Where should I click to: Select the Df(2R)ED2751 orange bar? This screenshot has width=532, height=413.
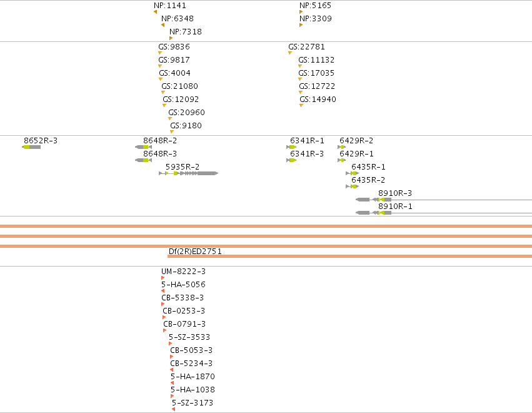click(350, 257)
